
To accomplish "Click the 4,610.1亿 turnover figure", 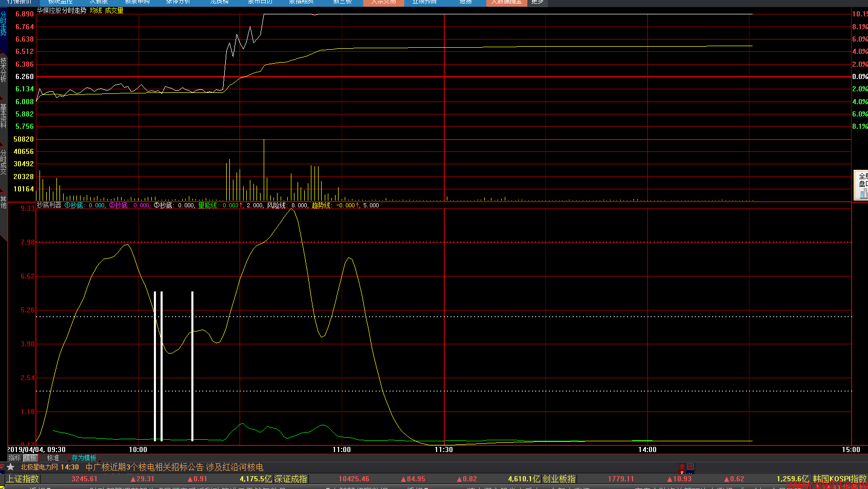I will pos(524,479).
